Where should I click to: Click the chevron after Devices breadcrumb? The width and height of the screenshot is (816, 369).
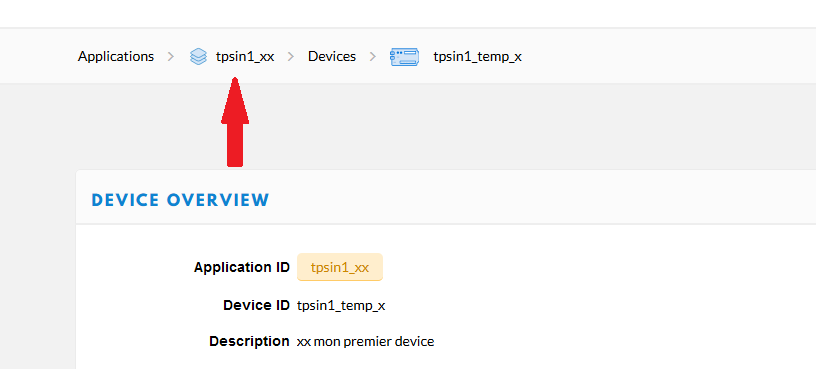[373, 56]
